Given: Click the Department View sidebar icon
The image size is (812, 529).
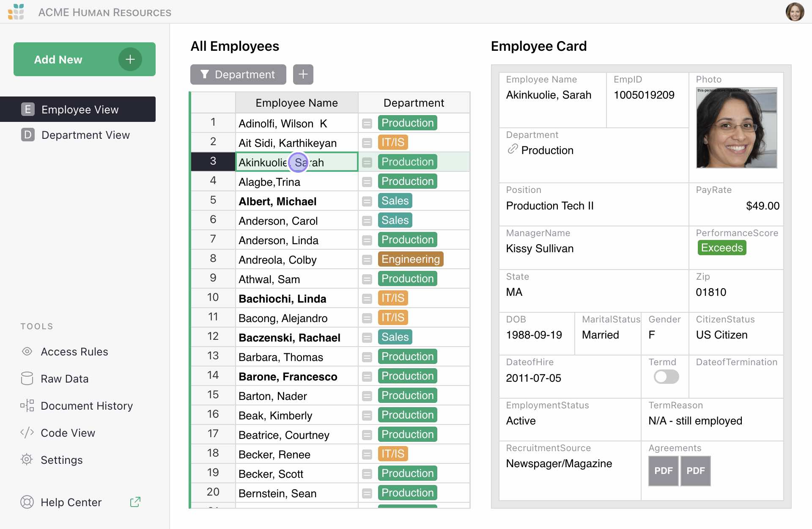Looking at the screenshot, I should pyautogui.click(x=27, y=135).
